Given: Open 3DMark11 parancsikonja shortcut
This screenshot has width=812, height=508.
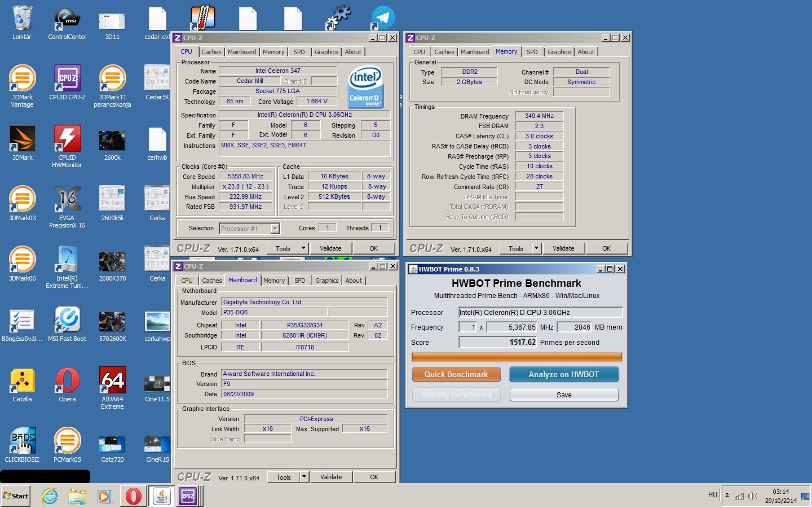Looking at the screenshot, I should (x=112, y=78).
